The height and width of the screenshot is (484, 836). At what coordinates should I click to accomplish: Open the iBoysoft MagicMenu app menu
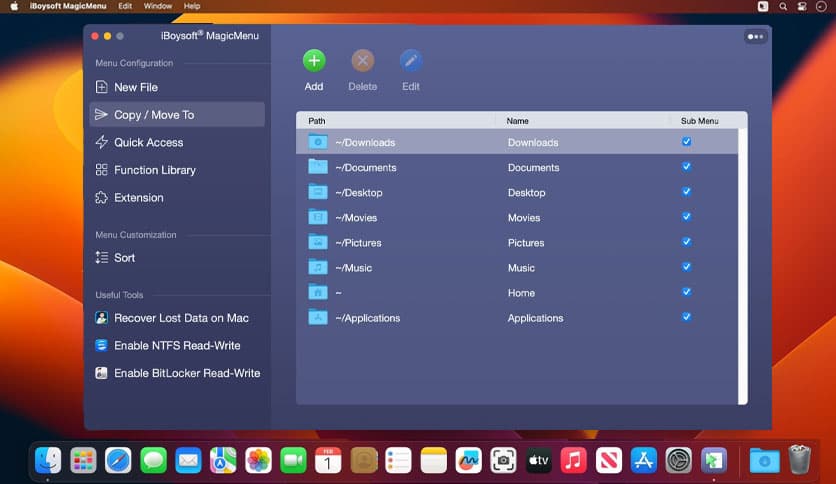[68, 6]
